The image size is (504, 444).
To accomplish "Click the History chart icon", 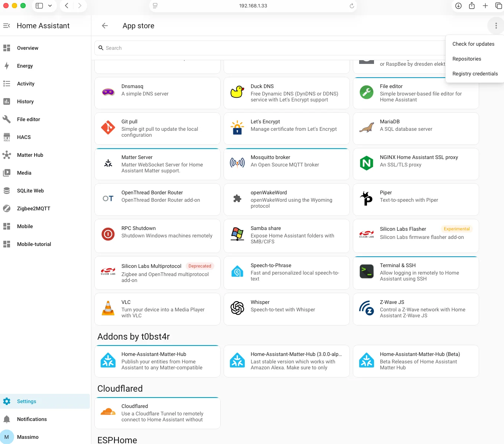I will pos(7,101).
